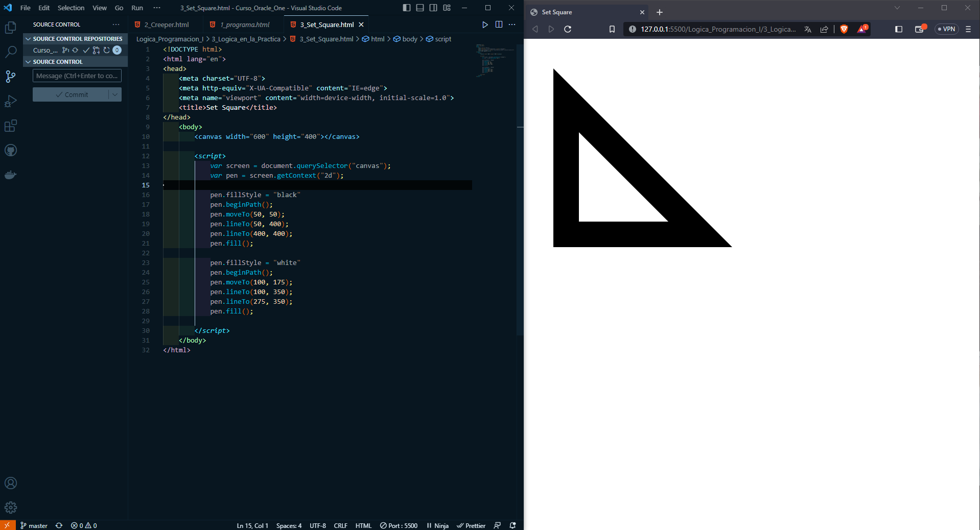Click Ln 15, Col 1 cursor position
This screenshot has width=980, height=530.
pos(252,525)
